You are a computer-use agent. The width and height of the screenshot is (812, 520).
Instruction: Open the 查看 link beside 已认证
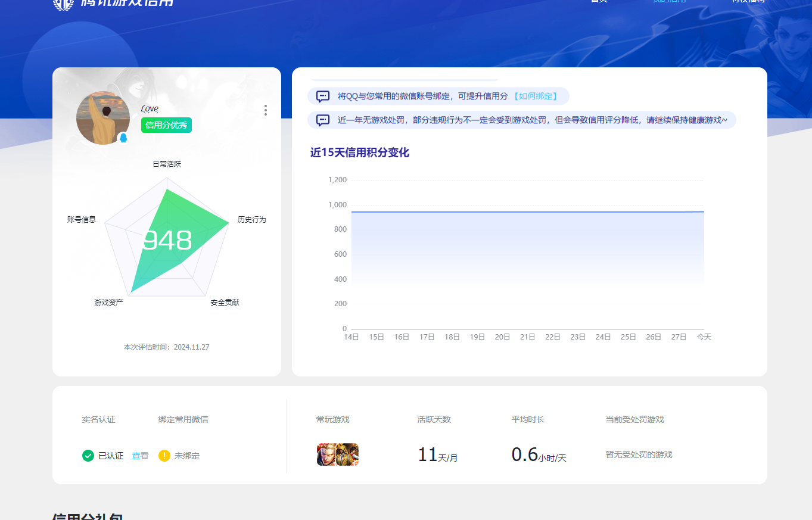(x=140, y=456)
